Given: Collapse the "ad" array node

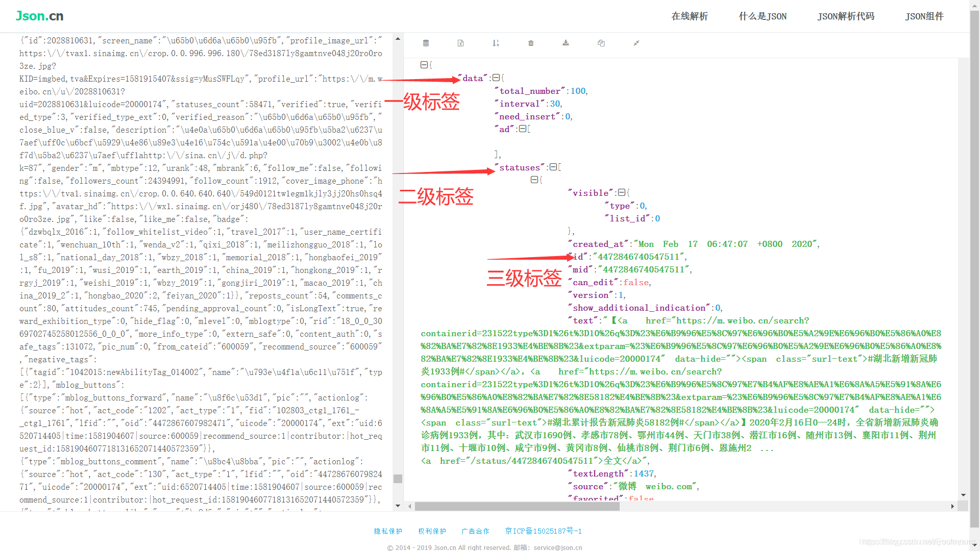Looking at the screenshot, I should coord(522,129).
